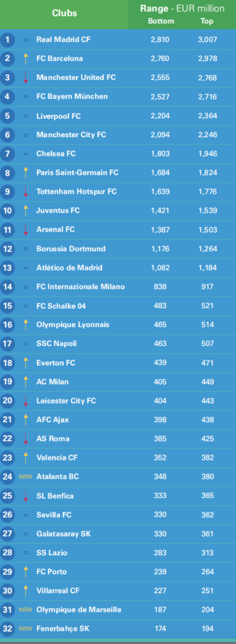
Task: Click the Clubs column header
Action: pos(64,13)
